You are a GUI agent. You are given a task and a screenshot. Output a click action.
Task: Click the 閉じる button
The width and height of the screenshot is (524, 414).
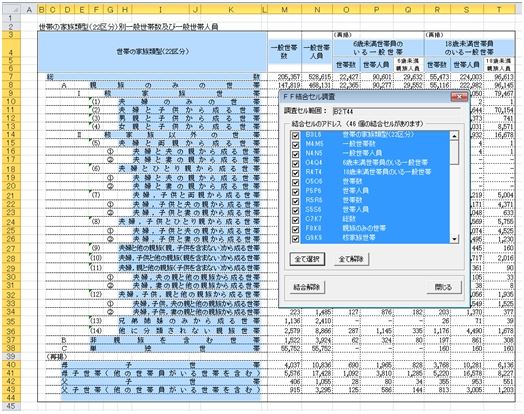click(x=443, y=287)
